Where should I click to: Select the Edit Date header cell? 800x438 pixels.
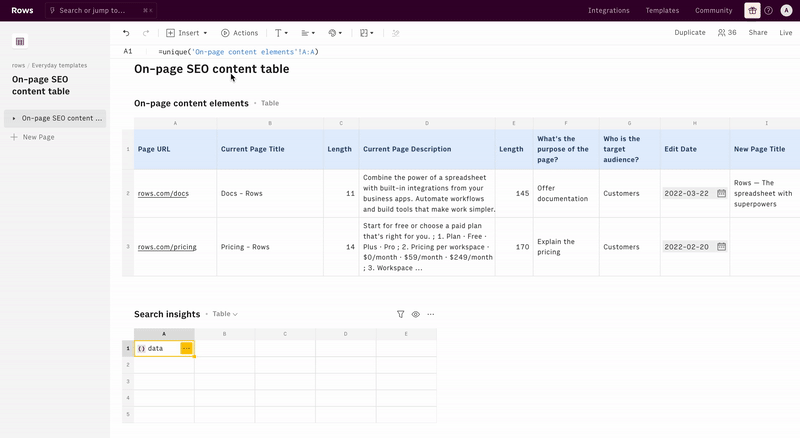point(695,149)
